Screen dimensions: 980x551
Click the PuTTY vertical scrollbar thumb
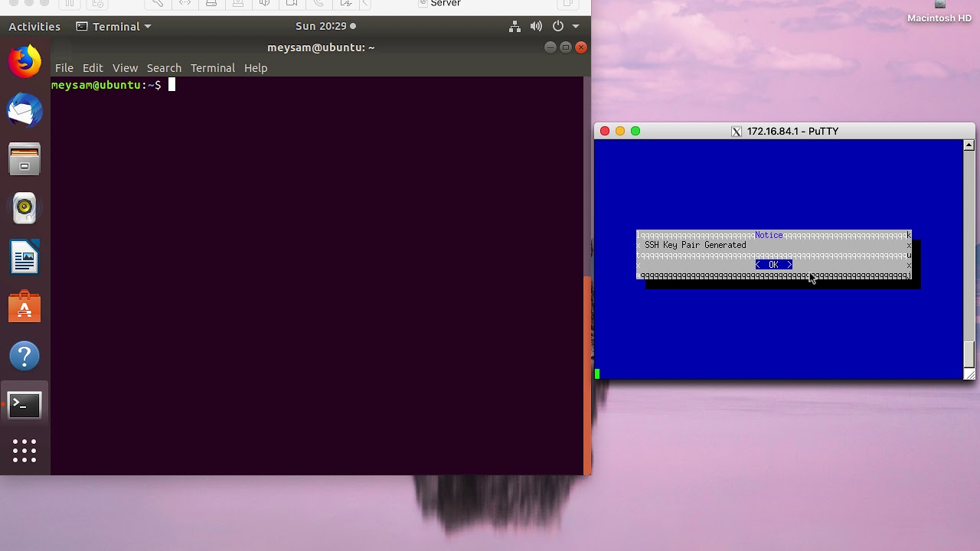point(969,353)
